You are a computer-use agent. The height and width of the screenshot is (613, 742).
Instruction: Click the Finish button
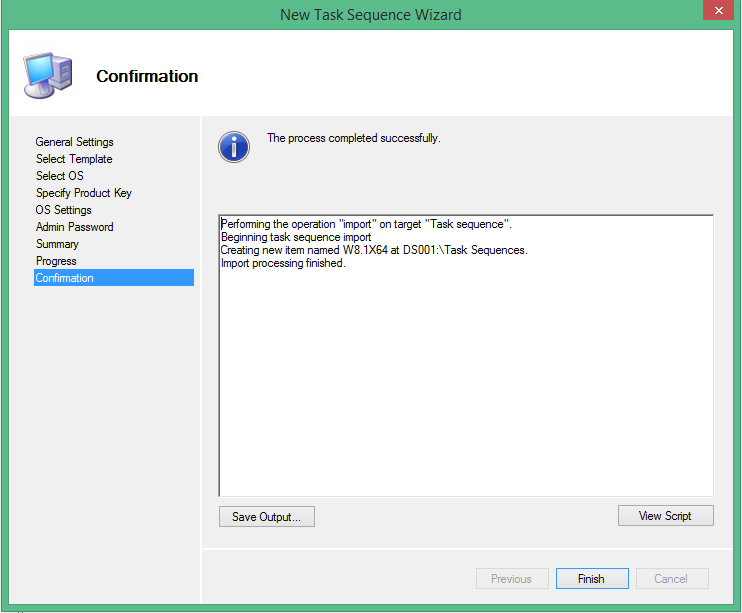click(591, 578)
